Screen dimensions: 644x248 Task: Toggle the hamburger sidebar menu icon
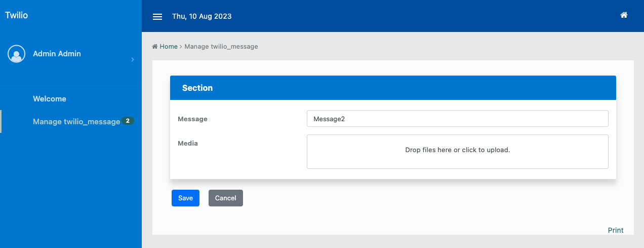coord(157,16)
